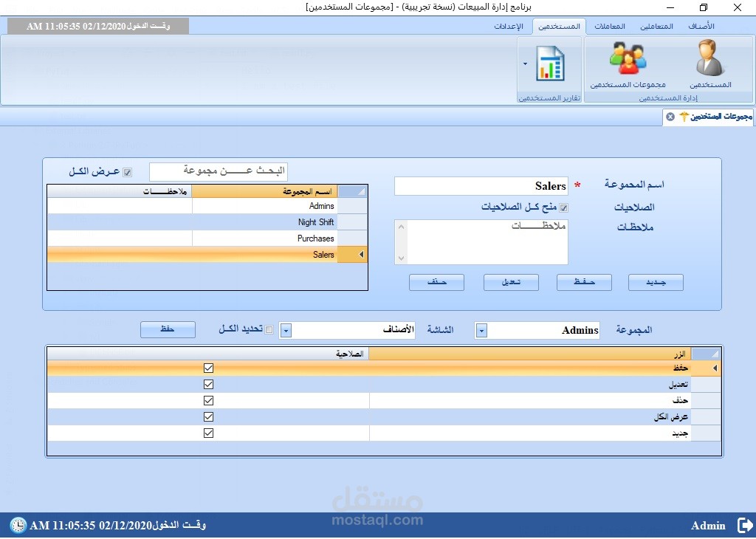
Task: Select the حفظ row in permissions grid
Action: (x=384, y=368)
